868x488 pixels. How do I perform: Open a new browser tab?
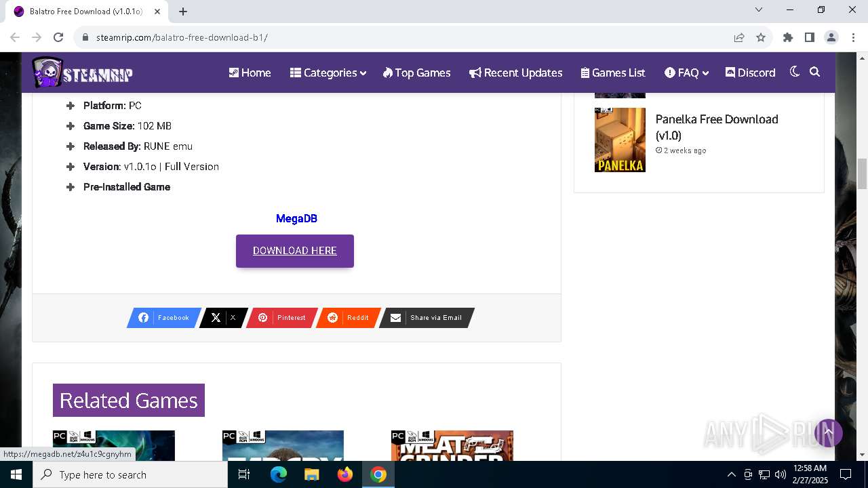click(183, 12)
